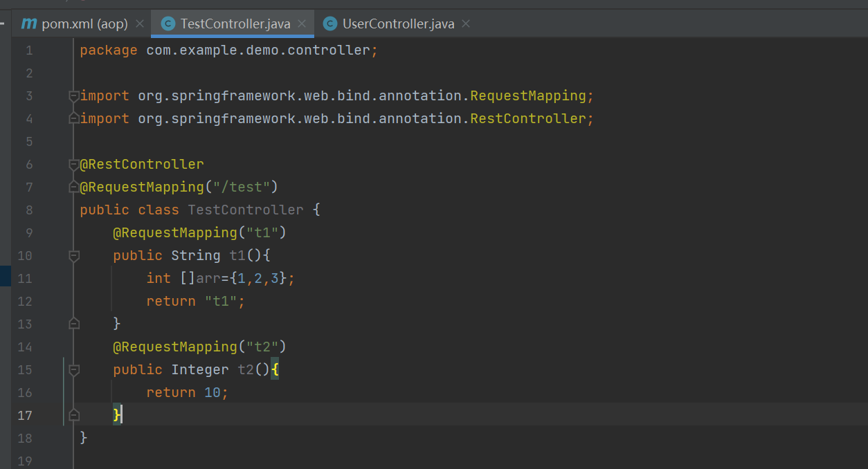Collapse the import block at line 3
The width and height of the screenshot is (868, 469).
(x=74, y=96)
